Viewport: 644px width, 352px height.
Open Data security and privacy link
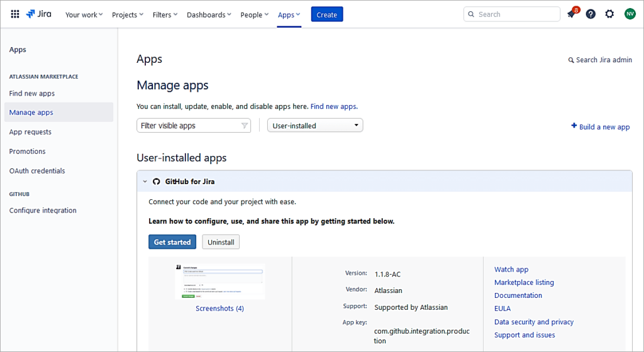[534, 322]
